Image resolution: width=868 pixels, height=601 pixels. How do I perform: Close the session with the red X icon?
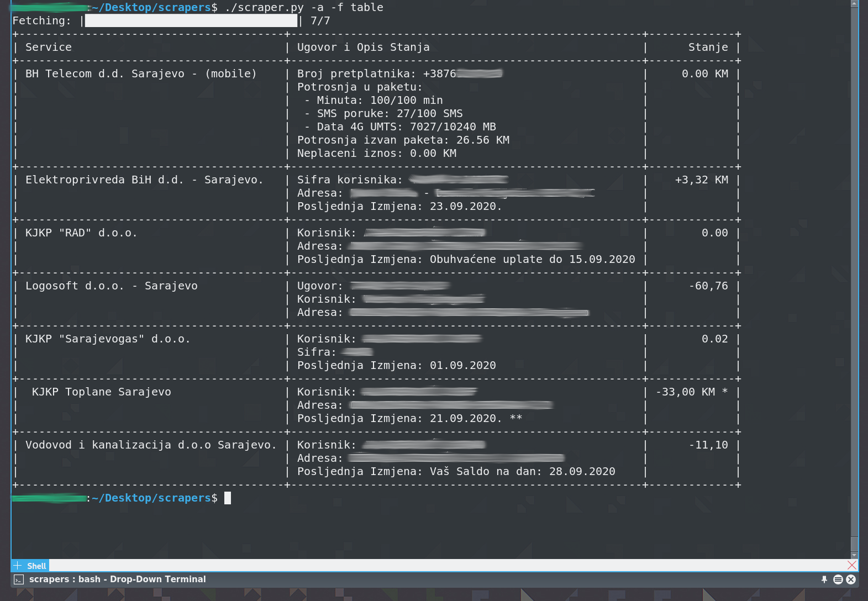[x=852, y=565]
